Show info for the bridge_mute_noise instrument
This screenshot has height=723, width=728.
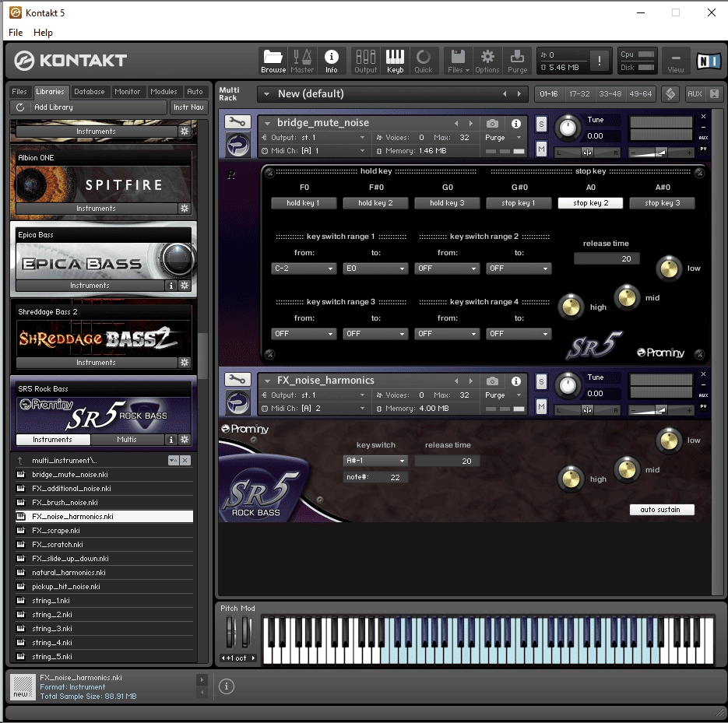(x=515, y=124)
